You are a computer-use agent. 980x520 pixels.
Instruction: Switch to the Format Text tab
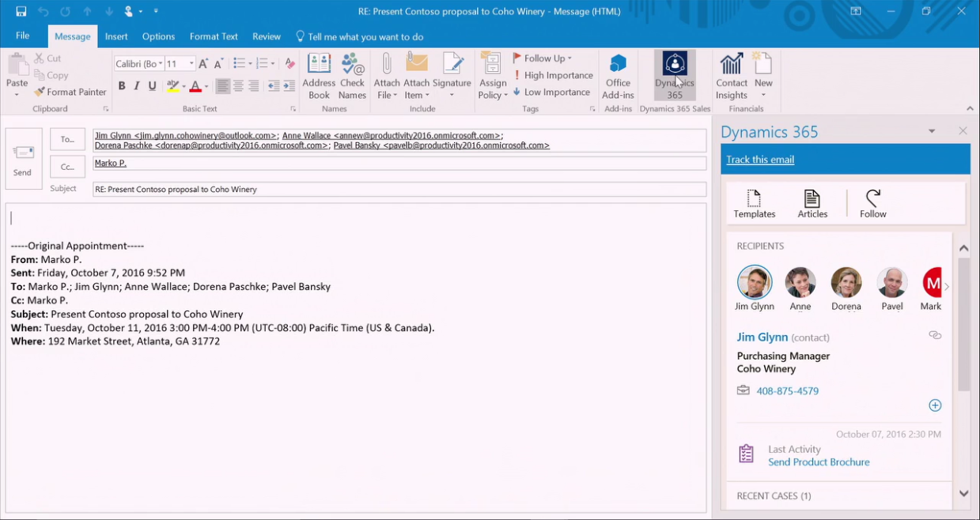[x=214, y=36]
